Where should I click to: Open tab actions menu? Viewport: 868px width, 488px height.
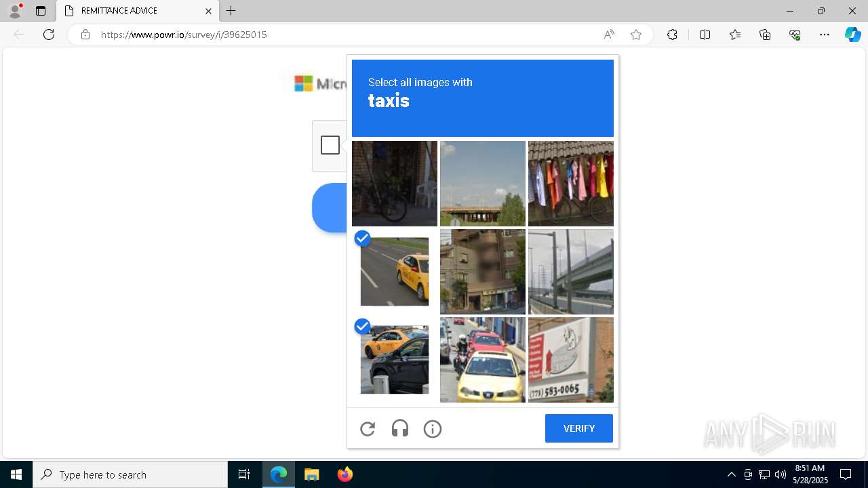tap(41, 11)
